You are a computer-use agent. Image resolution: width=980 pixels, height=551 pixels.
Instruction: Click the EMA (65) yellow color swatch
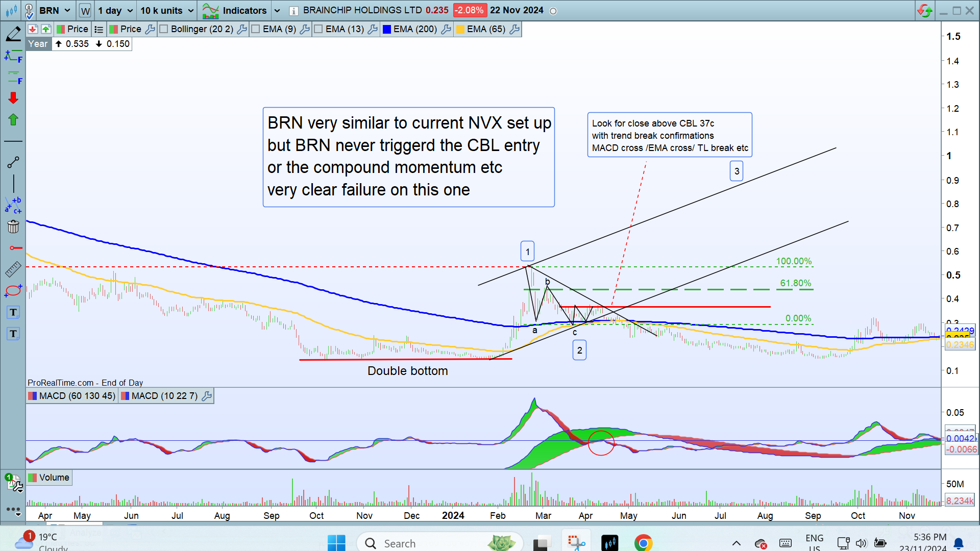(460, 29)
